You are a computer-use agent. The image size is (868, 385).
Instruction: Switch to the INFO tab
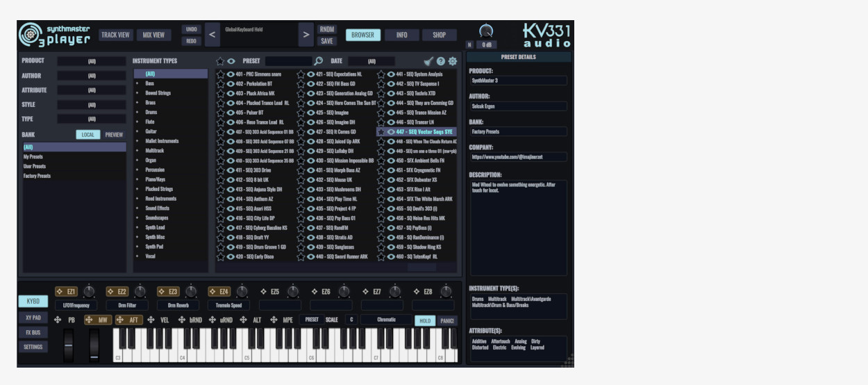[x=402, y=35]
